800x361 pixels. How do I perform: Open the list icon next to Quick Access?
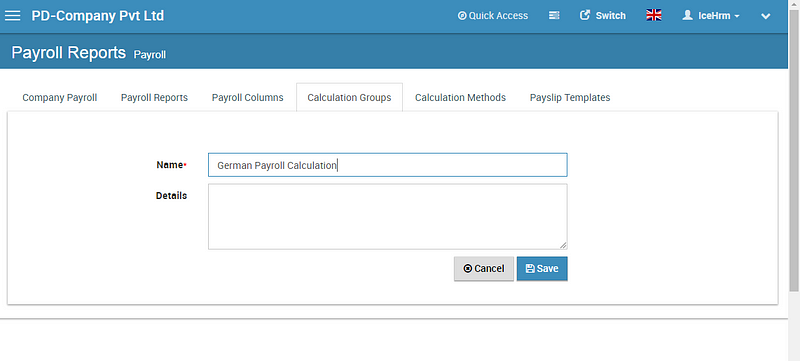(x=554, y=16)
